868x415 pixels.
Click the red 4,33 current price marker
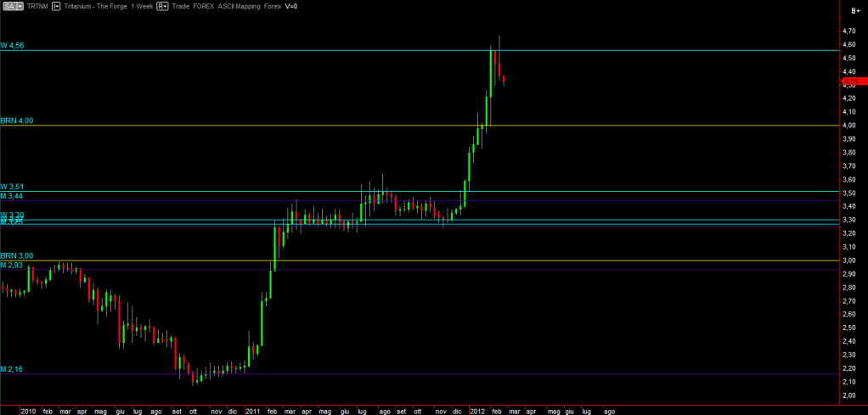click(x=854, y=81)
